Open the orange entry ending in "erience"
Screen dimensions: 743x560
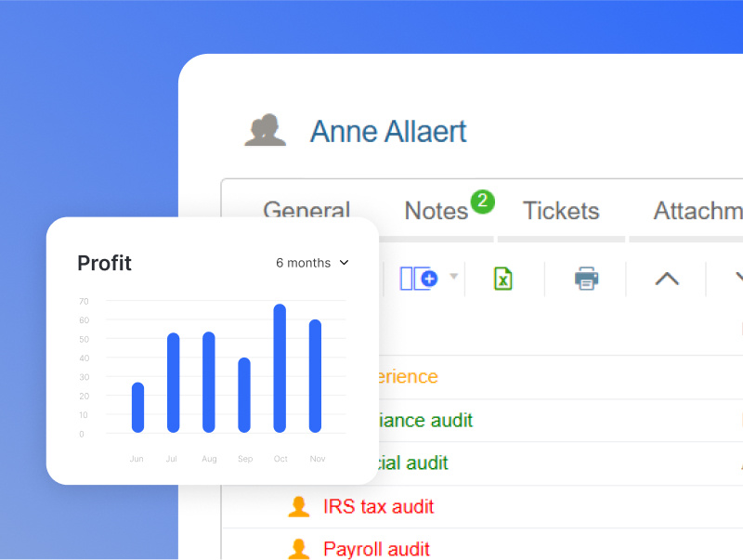click(409, 377)
